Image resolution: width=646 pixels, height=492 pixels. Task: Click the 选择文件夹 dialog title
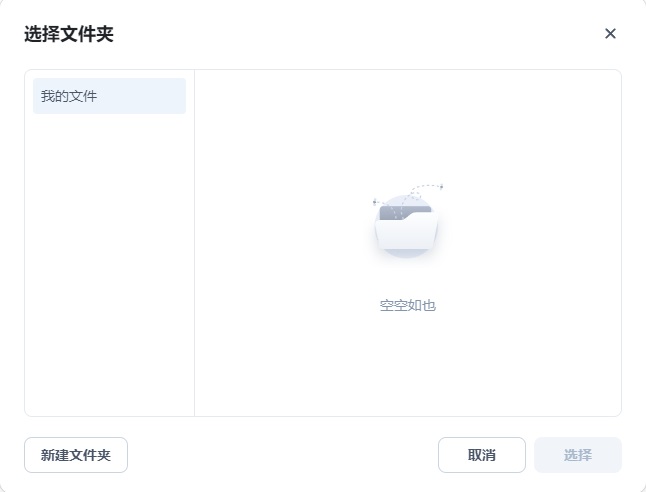click(x=69, y=34)
